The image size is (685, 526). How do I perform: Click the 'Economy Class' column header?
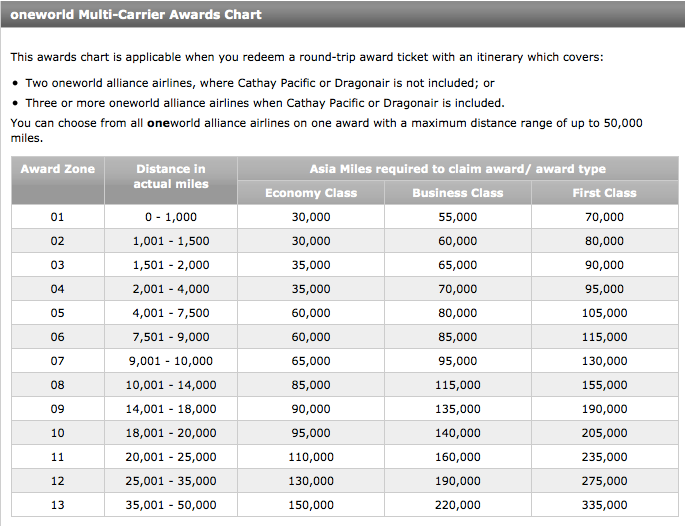click(x=311, y=193)
